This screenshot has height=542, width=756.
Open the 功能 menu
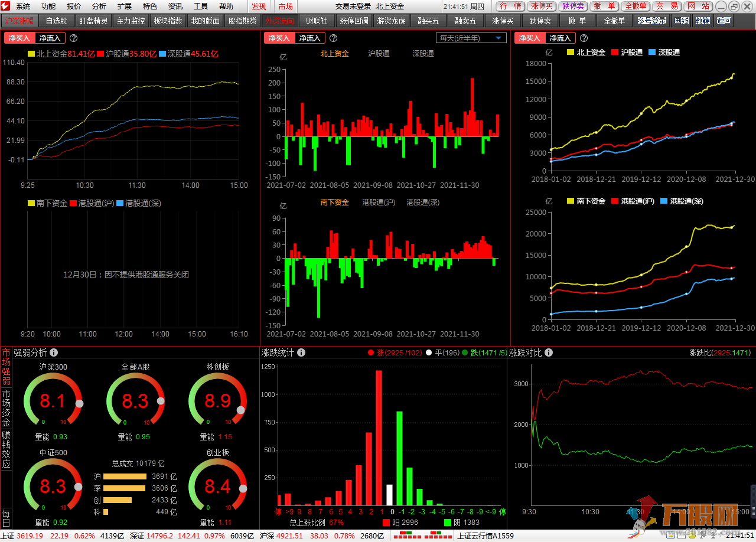[48, 6]
